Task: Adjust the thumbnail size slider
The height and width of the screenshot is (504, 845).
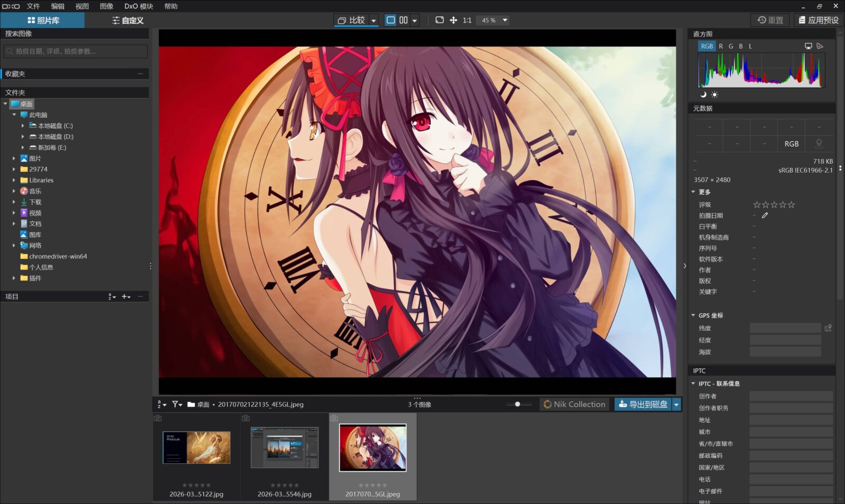Action: point(518,404)
